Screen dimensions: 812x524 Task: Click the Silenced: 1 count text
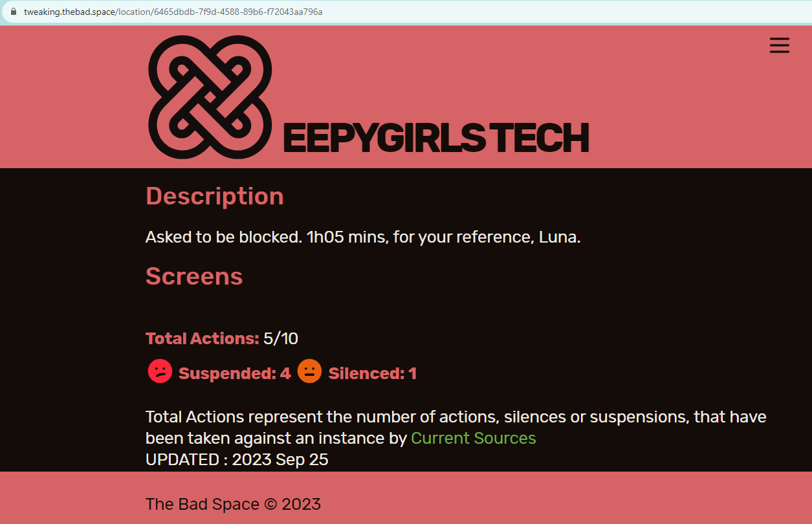coord(373,373)
